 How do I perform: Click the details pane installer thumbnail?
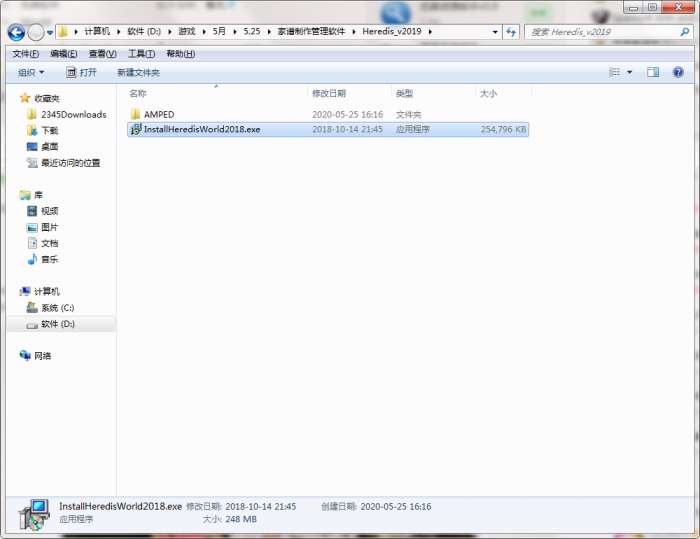coord(34,514)
